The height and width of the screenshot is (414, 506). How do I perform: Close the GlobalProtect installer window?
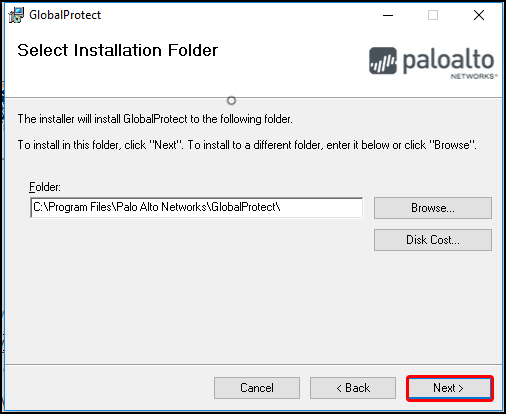click(479, 15)
